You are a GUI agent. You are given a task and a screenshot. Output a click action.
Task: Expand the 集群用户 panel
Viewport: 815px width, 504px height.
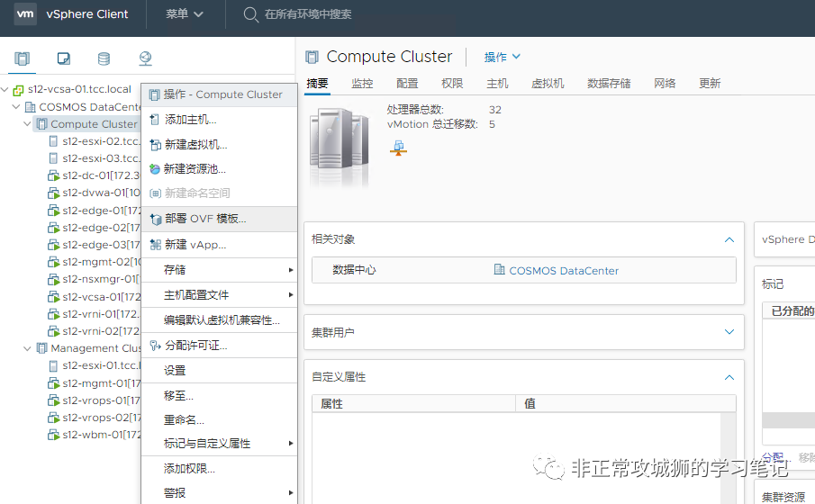pyautogui.click(x=729, y=332)
